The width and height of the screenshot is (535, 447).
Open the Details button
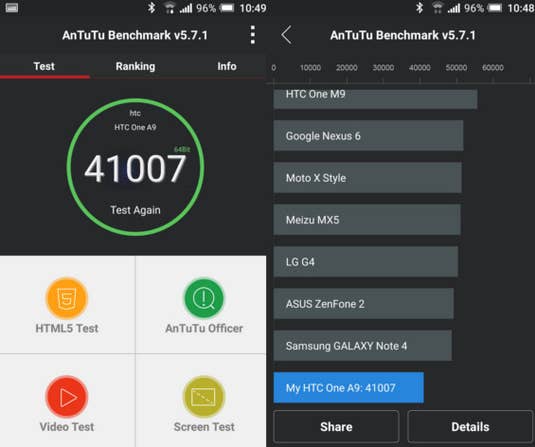(x=470, y=427)
